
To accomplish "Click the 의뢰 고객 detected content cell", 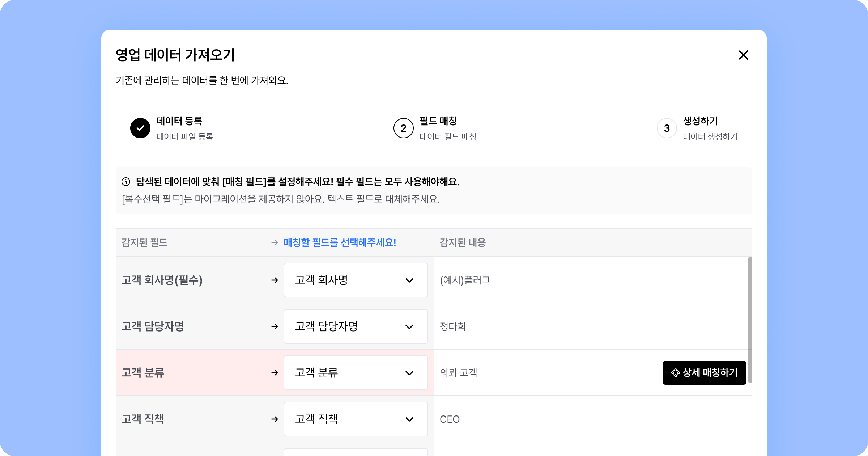I will (x=458, y=373).
